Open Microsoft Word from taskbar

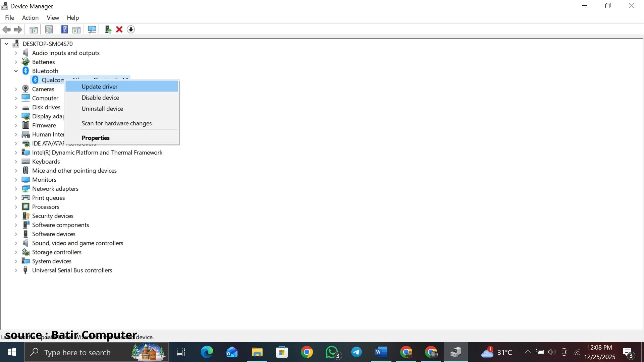(381, 352)
